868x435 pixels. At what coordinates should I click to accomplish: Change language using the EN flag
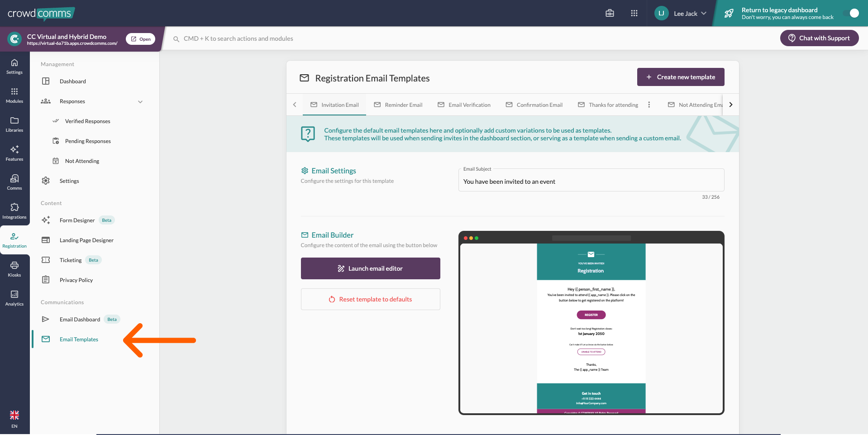[x=14, y=418]
